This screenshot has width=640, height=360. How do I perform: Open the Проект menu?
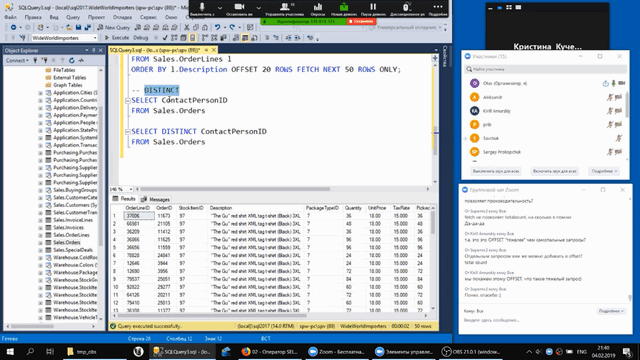96,17
